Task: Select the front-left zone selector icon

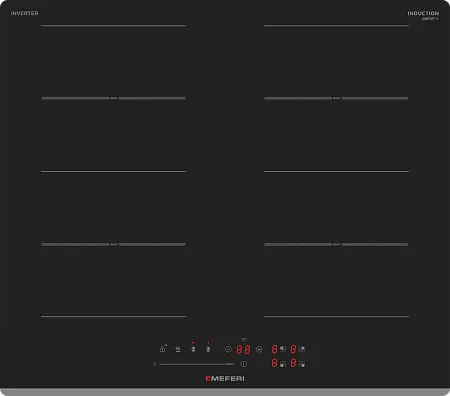Action: 283,364
